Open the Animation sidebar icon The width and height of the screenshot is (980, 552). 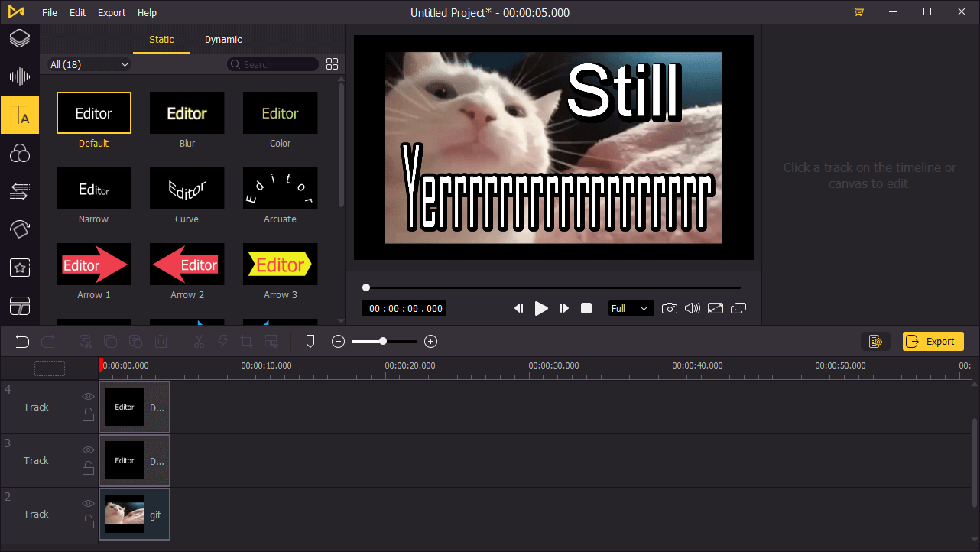tap(20, 229)
